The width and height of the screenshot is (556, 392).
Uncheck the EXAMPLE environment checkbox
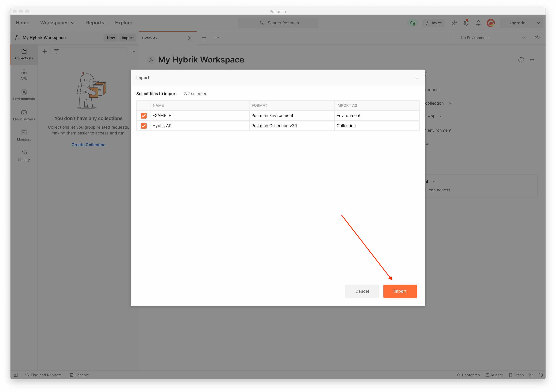coord(144,116)
